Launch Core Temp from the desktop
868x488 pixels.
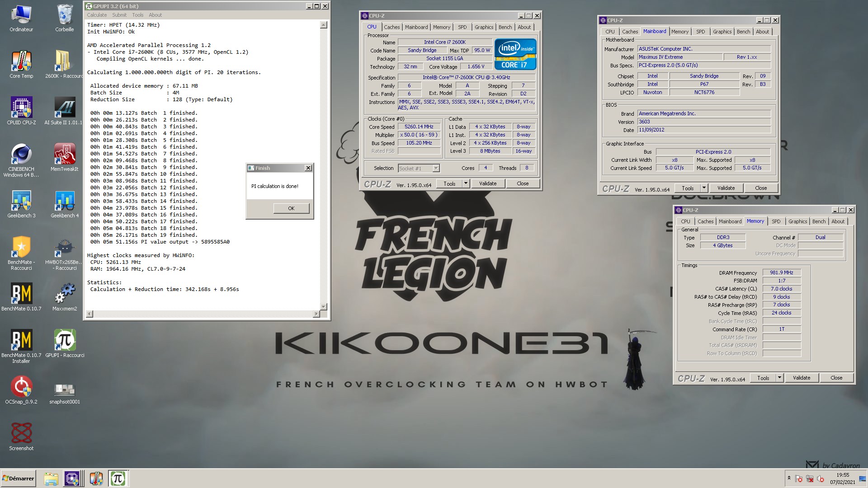coord(21,65)
